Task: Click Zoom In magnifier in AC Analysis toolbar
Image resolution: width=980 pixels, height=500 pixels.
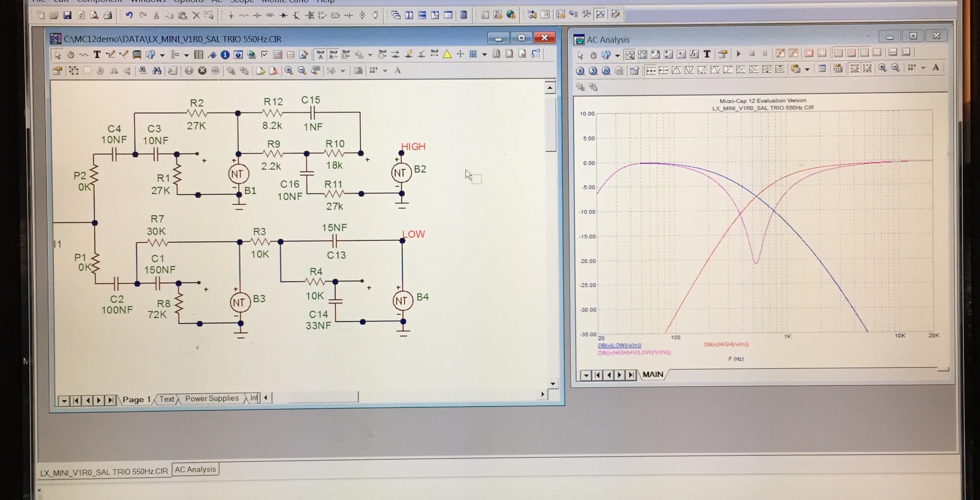Action: (882, 68)
